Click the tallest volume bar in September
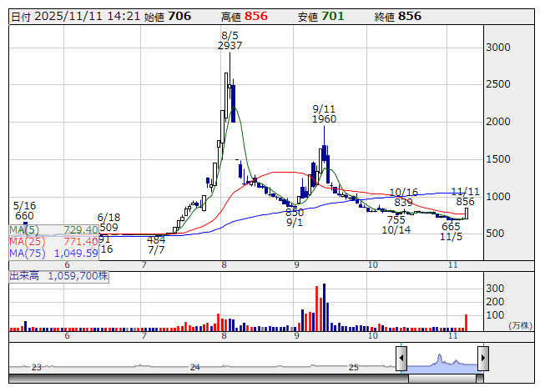This screenshot has width=545, height=392. [x=324, y=307]
